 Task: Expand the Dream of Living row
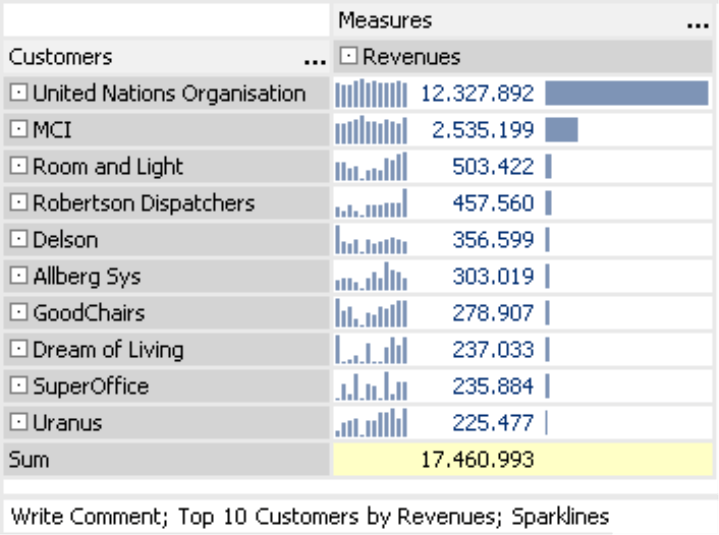(18, 349)
